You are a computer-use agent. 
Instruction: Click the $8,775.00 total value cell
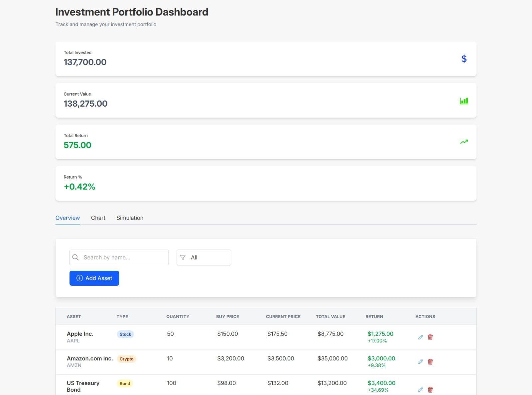coord(331,334)
